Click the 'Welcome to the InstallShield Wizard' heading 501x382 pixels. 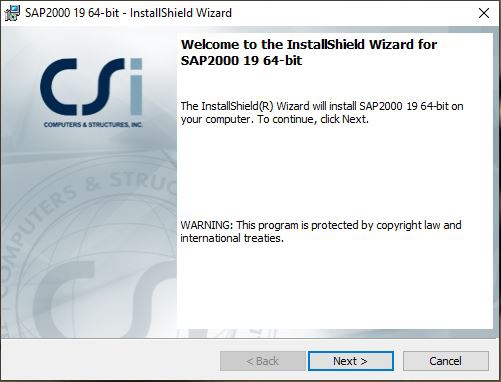309,52
